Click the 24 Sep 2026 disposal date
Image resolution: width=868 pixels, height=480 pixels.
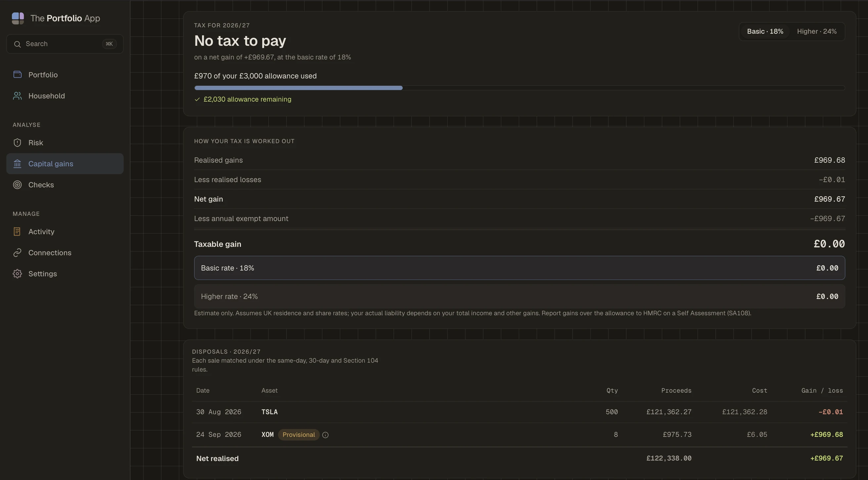219,435
